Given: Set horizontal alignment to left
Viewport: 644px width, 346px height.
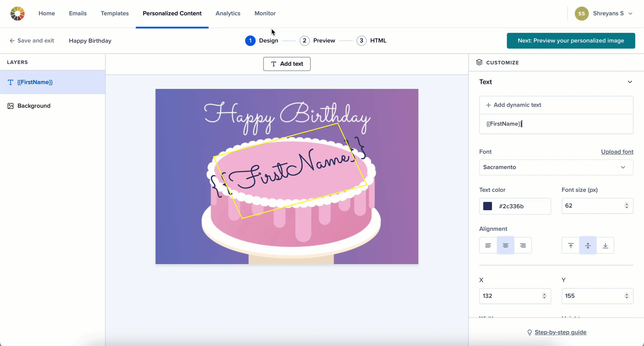Looking at the screenshot, I should pos(488,245).
